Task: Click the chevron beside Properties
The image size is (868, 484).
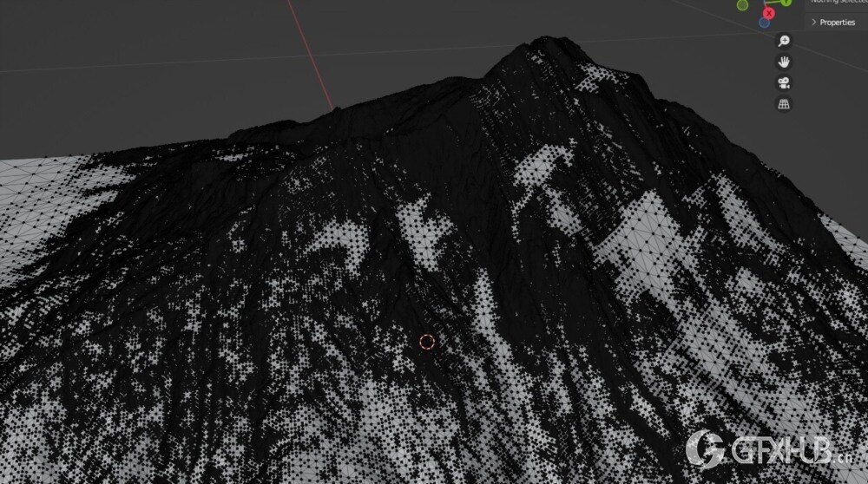Action: (813, 22)
